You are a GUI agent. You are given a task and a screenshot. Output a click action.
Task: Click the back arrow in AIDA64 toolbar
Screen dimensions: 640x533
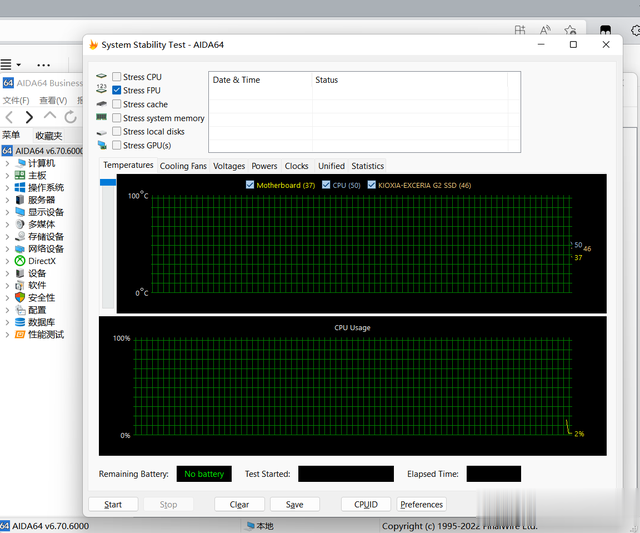10,118
